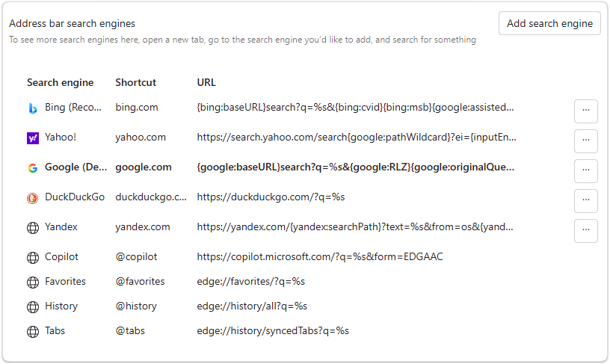Open more actions menu for Yahoo!
This screenshot has height=364, width=610.
pos(586,141)
